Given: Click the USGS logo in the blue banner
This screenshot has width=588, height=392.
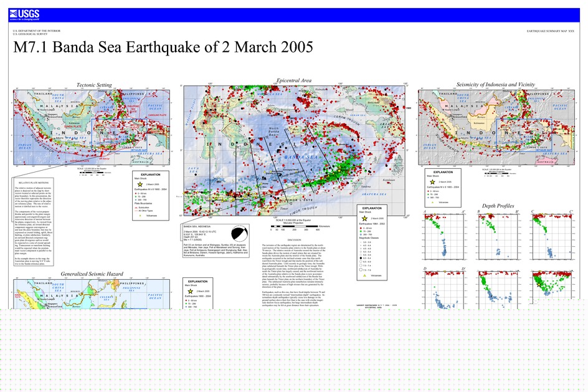Looking at the screenshot, I should tap(24, 15).
